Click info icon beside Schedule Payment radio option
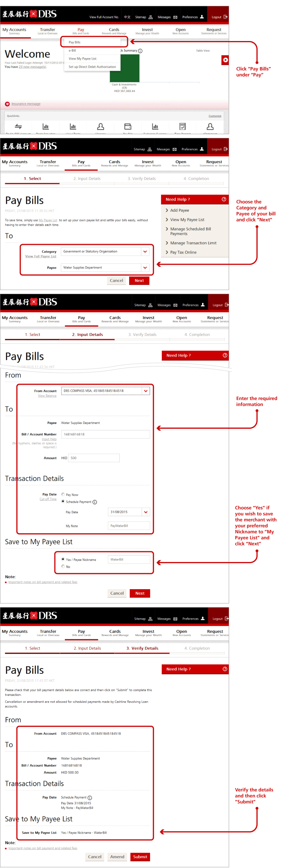 coord(95,502)
